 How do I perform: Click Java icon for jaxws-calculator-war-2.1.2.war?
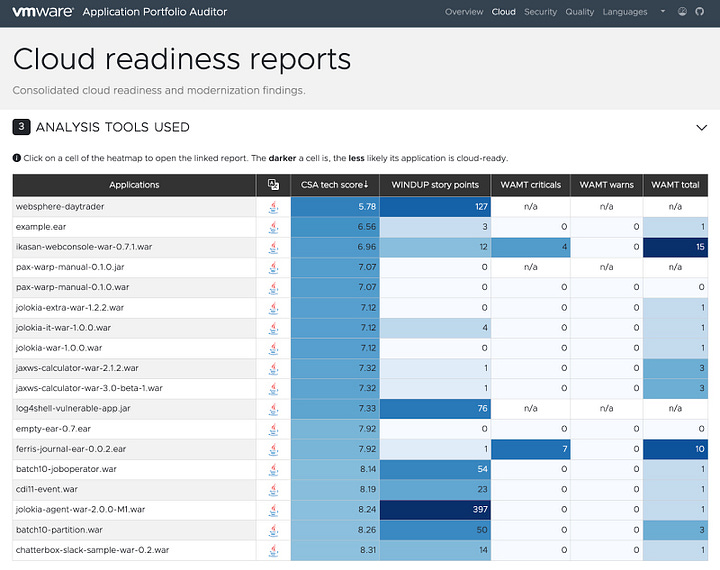point(274,369)
